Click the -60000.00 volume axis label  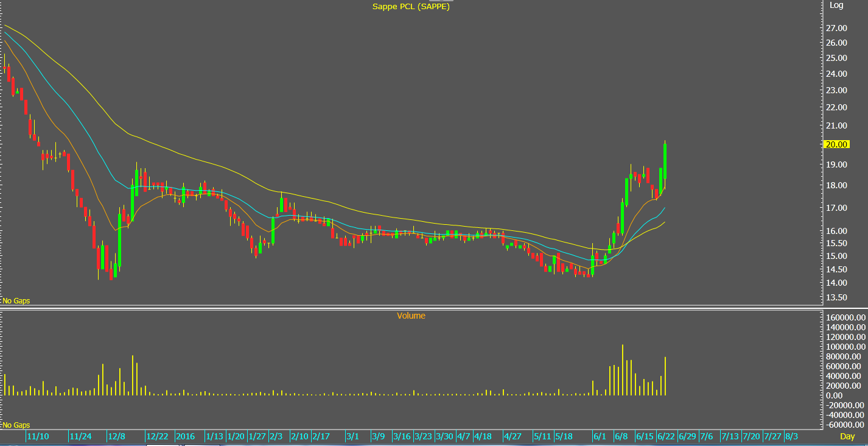point(845,425)
